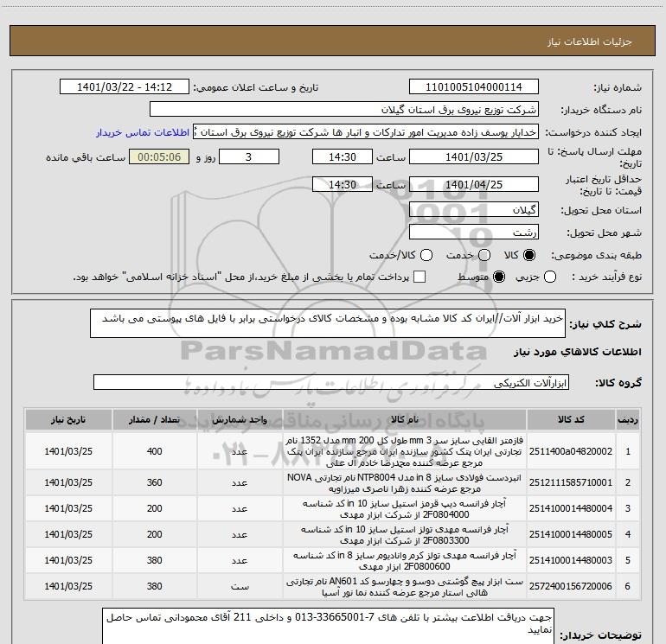This screenshot has height=644, width=666.
Task: Click the response deadline date 1401/03/25 field
Action: point(474,157)
